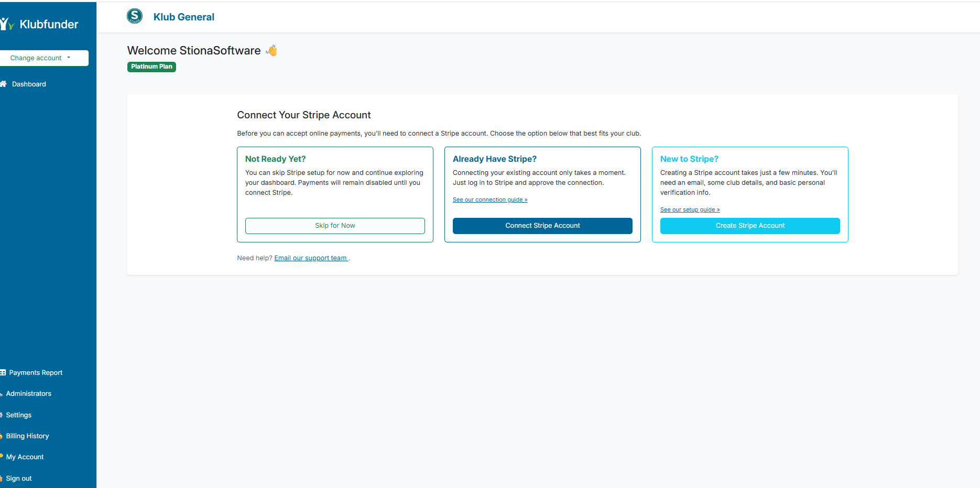Open the Klub General account switcher
Screen dimensions: 980x488
(183, 17)
